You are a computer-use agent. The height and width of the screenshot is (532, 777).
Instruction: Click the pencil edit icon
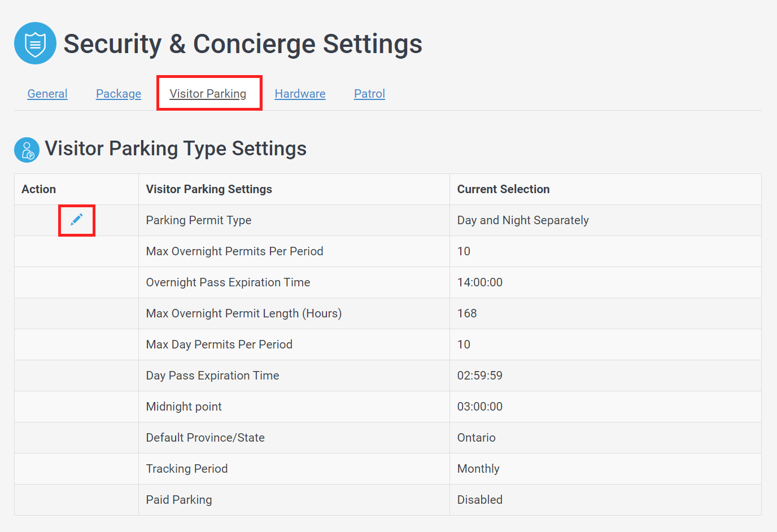[77, 220]
